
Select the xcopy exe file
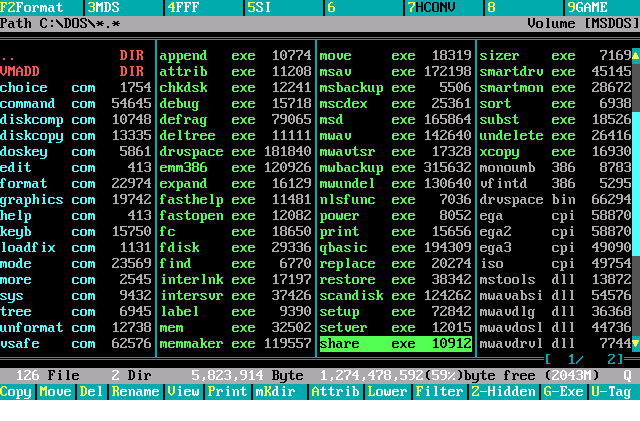pyautogui.click(x=555, y=151)
